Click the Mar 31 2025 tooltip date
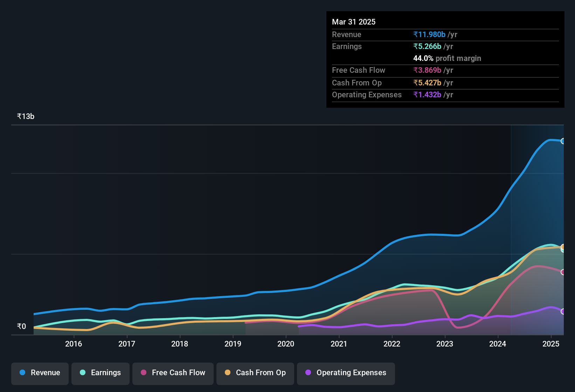The image size is (575, 392). click(x=354, y=22)
